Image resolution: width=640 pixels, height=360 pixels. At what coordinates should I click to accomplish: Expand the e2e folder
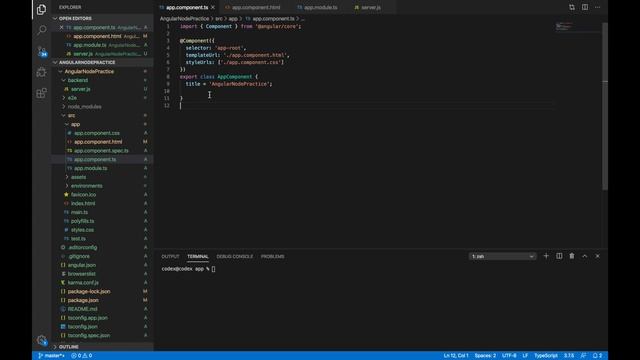point(64,98)
